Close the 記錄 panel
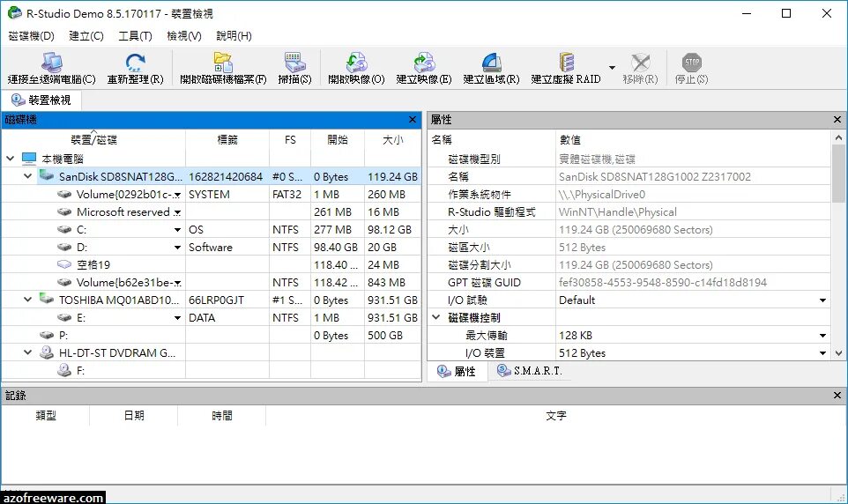Image resolution: width=848 pixels, height=504 pixels. 837,396
